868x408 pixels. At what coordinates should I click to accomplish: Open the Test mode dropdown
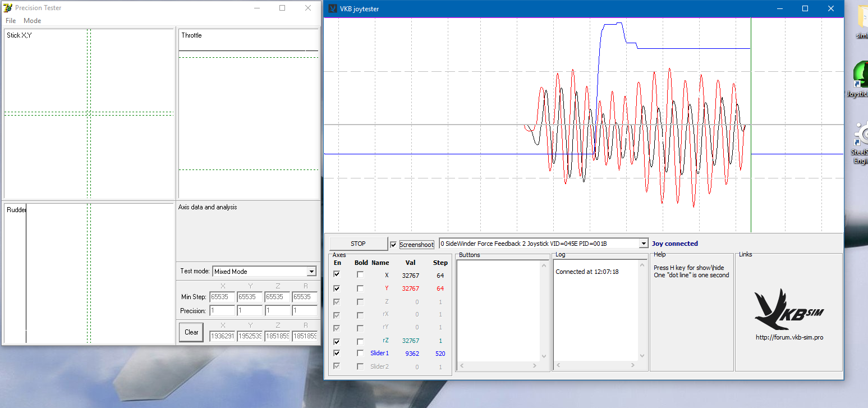312,272
